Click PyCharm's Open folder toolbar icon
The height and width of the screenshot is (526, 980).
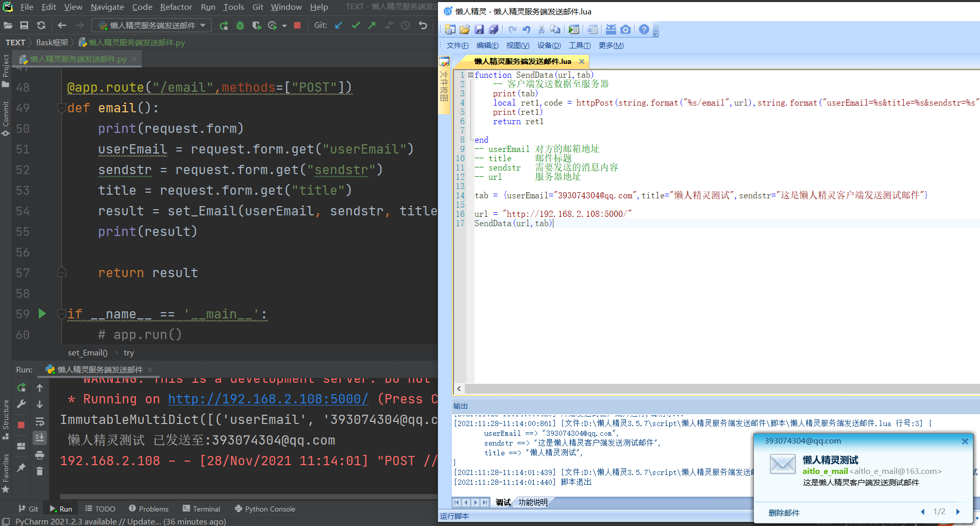click(x=8, y=25)
